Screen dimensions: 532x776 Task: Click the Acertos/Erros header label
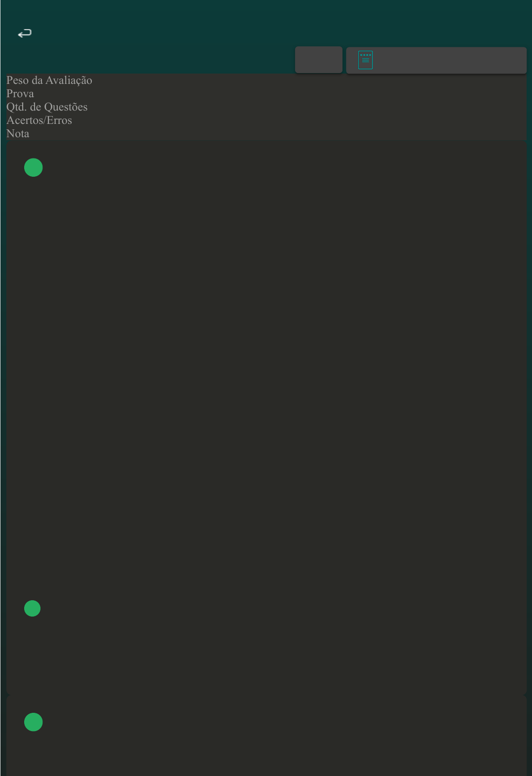click(x=39, y=120)
